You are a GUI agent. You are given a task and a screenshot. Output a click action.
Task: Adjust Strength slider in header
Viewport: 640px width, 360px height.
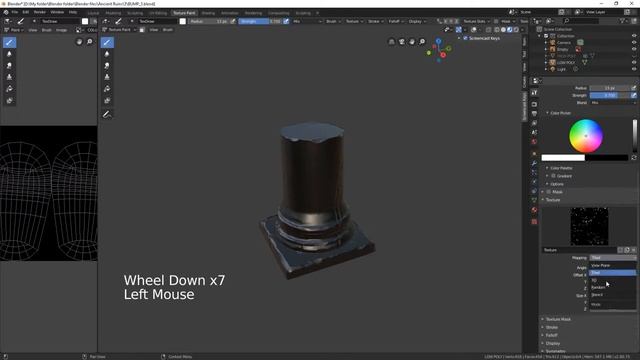[x=260, y=21]
